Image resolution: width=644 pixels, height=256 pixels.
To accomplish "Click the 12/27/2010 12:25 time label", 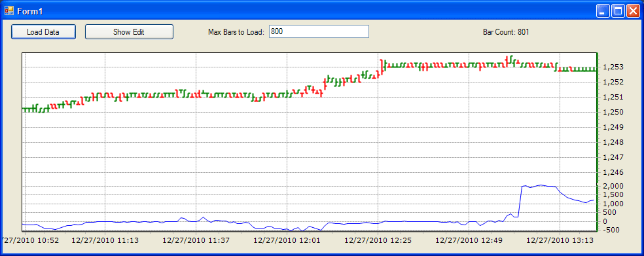I will point(378,240).
